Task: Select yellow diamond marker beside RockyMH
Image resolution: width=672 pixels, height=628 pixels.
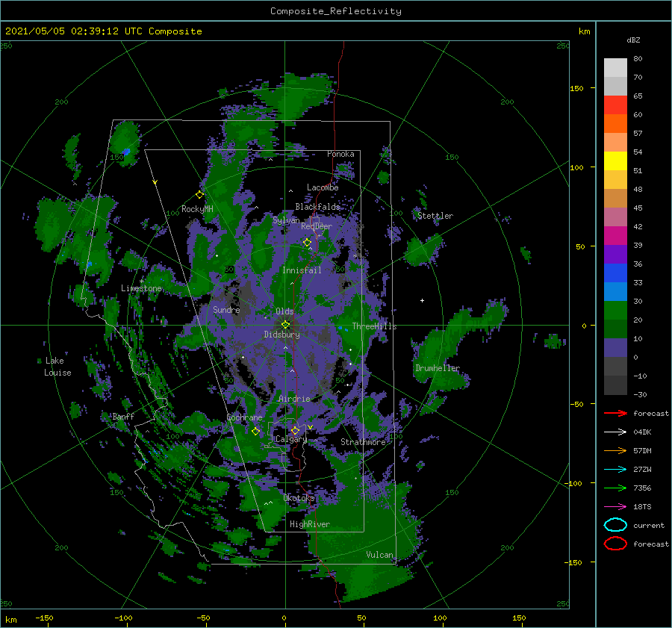Action: pyautogui.click(x=199, y=195)
